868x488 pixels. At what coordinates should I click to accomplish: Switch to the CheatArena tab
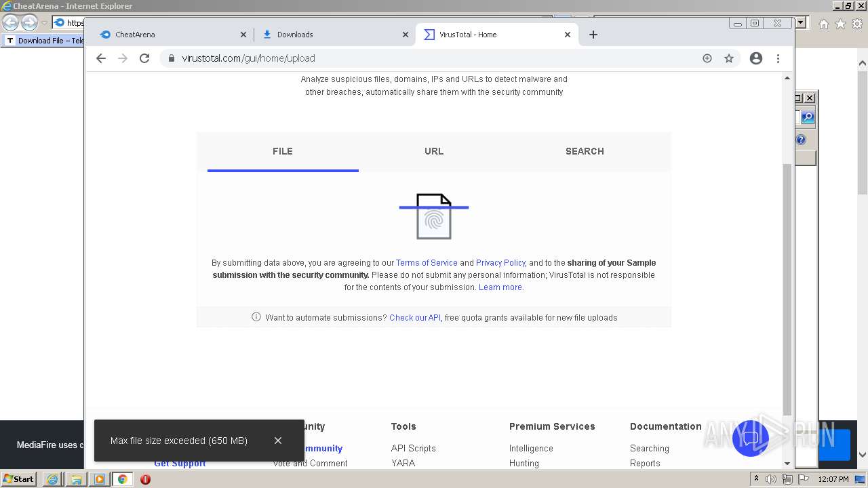pos(172,35)
